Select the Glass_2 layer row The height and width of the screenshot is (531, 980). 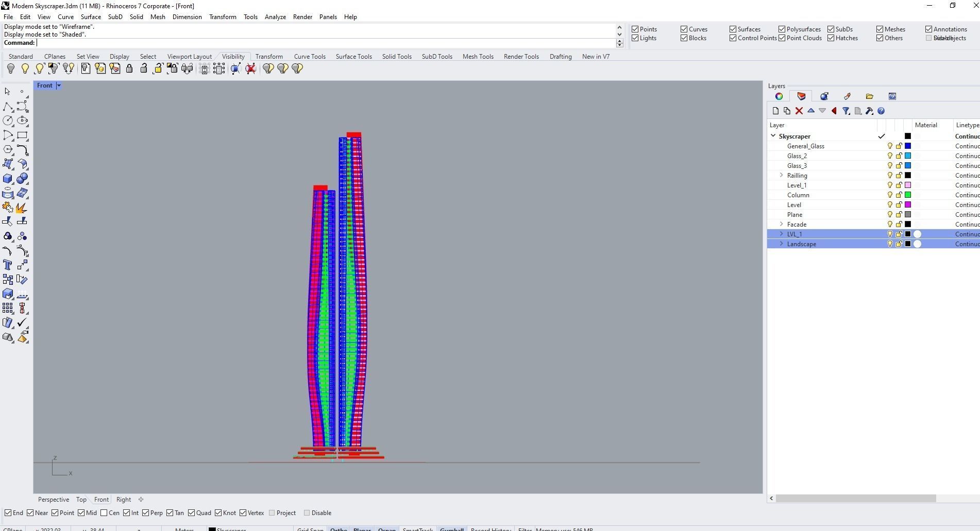tap(873, 156)
